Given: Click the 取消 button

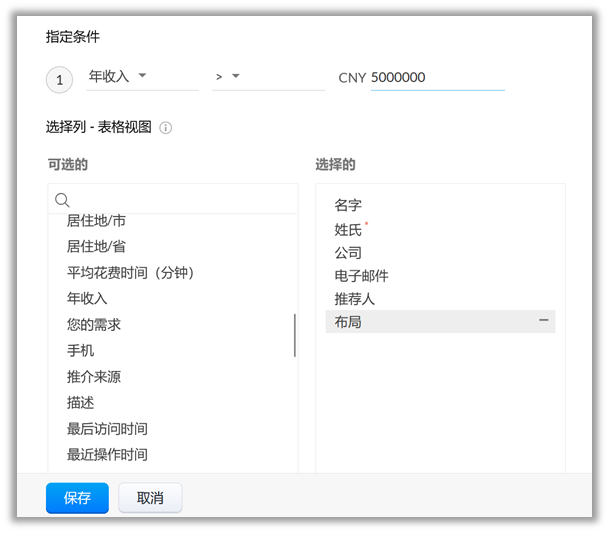Looking at the screenshot, I should (150, 497).
